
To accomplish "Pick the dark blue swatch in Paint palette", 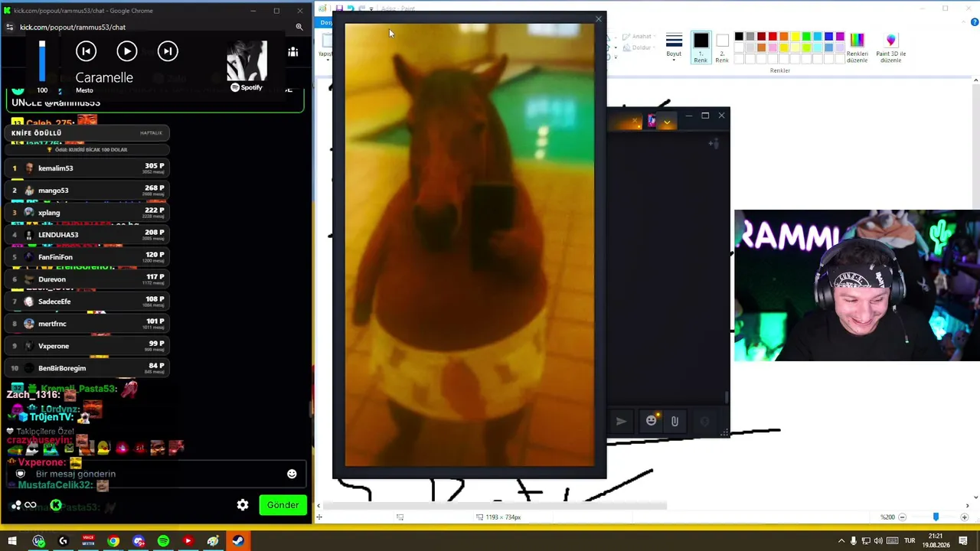I will (828, 36).
